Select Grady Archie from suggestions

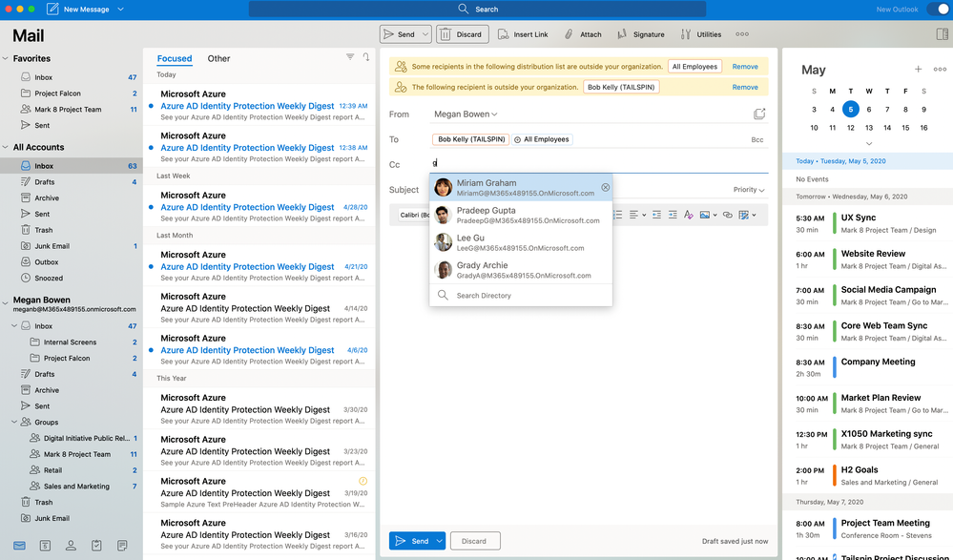point(521,269)
